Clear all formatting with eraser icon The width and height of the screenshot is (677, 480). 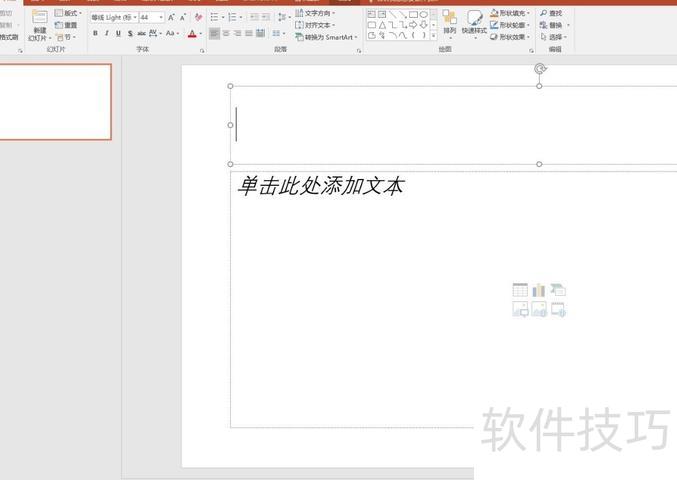pos(198,17)
